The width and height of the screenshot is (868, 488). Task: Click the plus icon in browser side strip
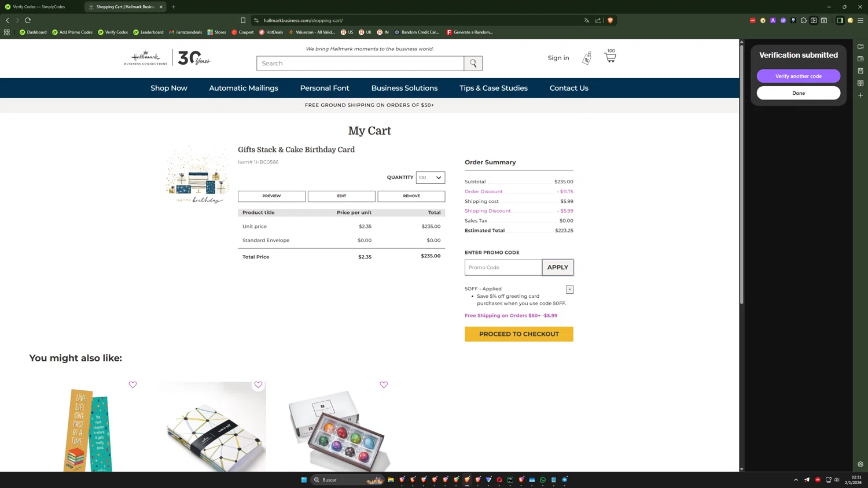click(860, 95)
